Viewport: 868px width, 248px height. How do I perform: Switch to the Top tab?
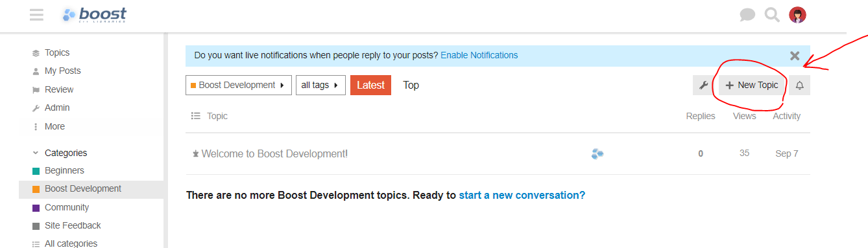[x=411, y=85]
